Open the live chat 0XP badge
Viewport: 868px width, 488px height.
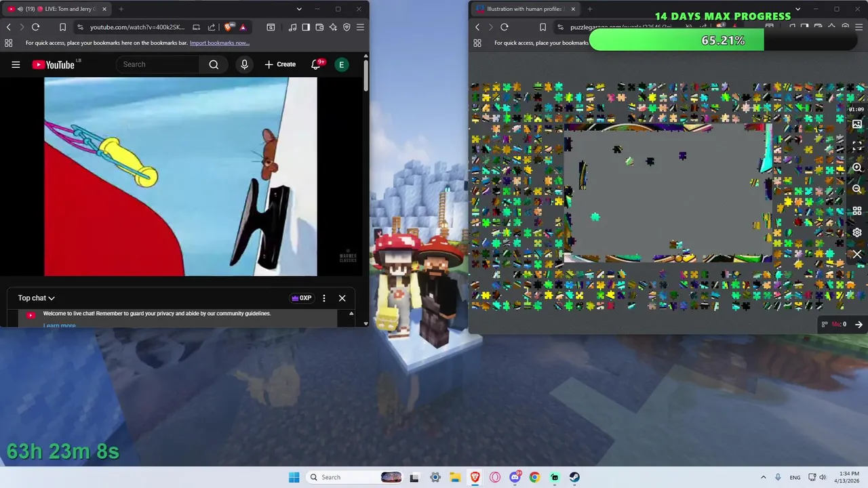pyautogui.click(x=301, y=298)
